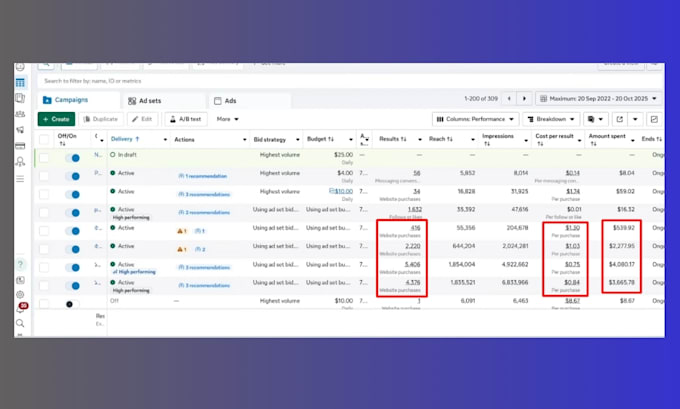Open the audiences people icon in sidebar
Image resolution: width=680 pixels, height=409 pixels.
tap(20, 114)
